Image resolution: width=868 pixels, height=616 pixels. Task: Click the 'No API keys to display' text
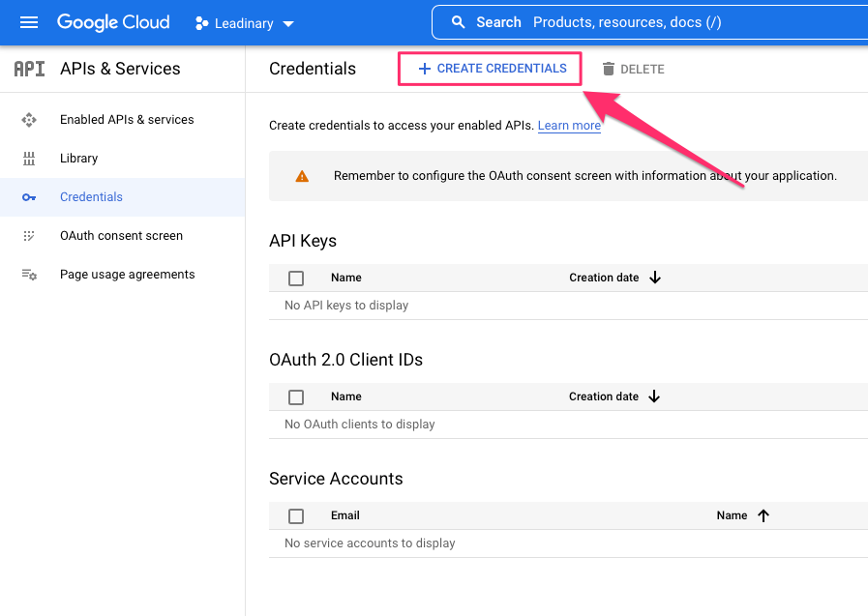[x=346, y=306]
